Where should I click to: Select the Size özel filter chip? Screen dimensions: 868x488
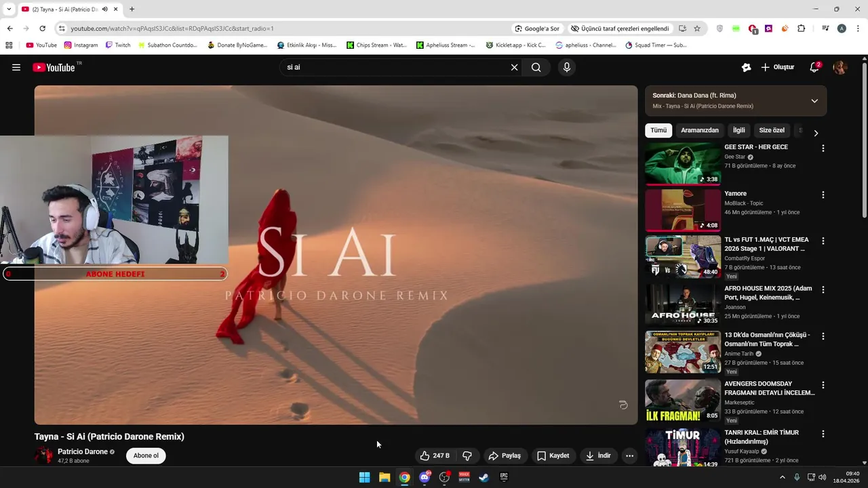tap(772, 130)
